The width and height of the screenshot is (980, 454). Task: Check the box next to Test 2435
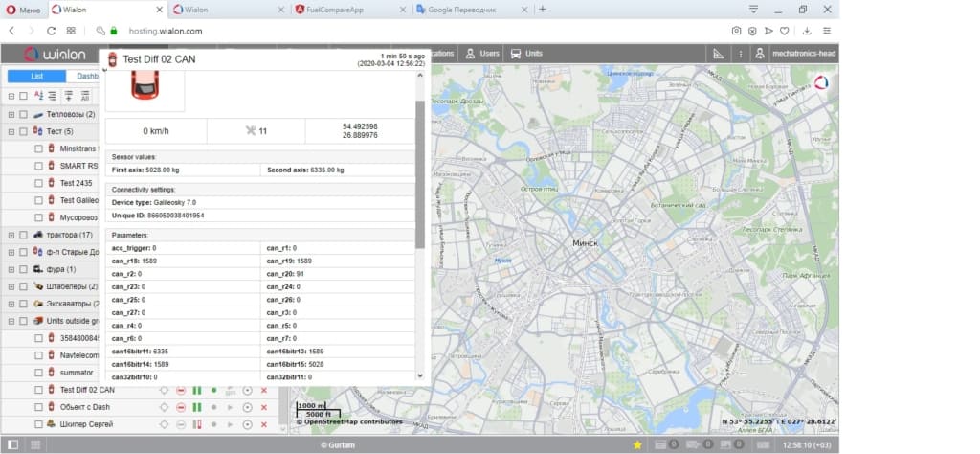[x=38, y=183]
